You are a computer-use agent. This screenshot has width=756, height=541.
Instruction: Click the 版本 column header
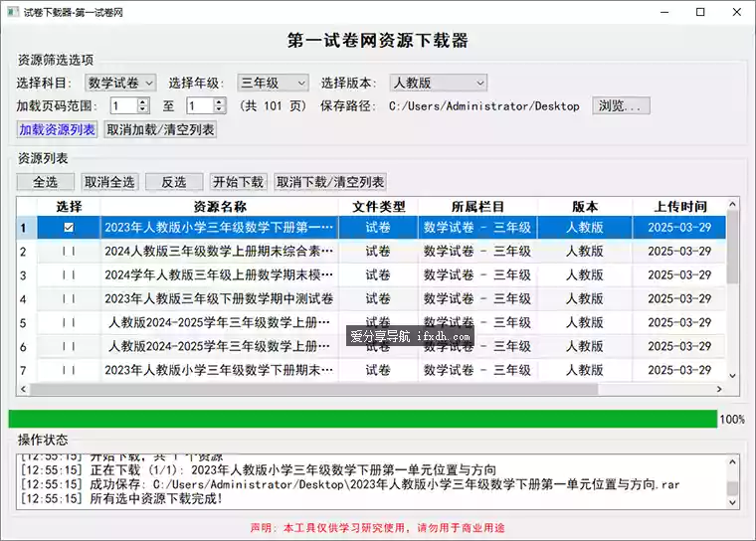(585, 207)
